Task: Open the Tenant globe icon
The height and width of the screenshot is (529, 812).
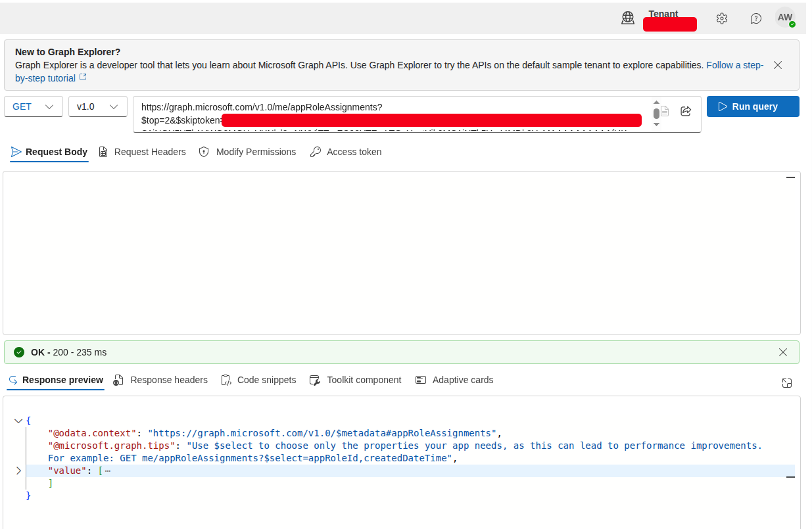Action: [x=628, y=18]
